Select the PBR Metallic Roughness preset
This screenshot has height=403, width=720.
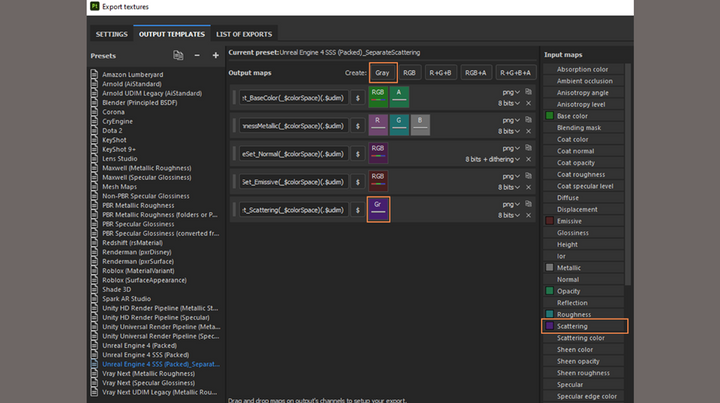pos(138,205)
